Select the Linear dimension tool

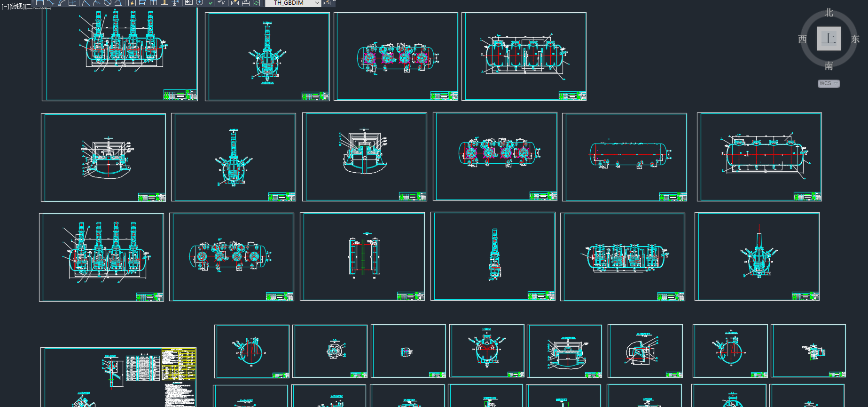[40, 2]
